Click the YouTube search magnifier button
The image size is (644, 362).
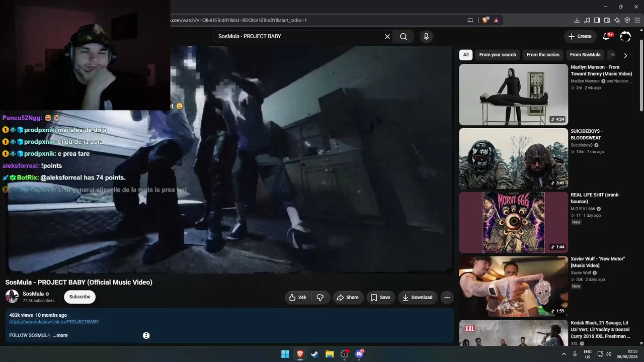click(404, 37)
